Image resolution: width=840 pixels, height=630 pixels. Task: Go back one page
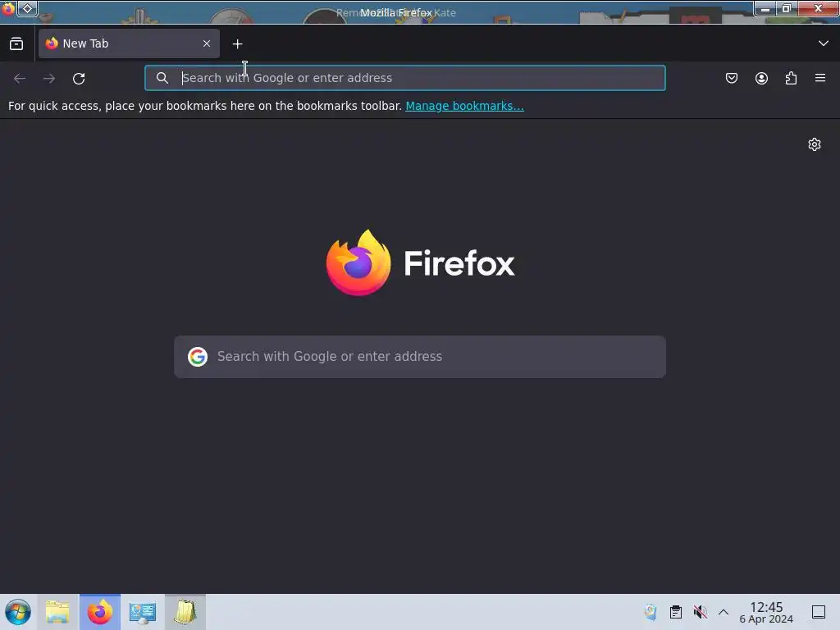20,78
